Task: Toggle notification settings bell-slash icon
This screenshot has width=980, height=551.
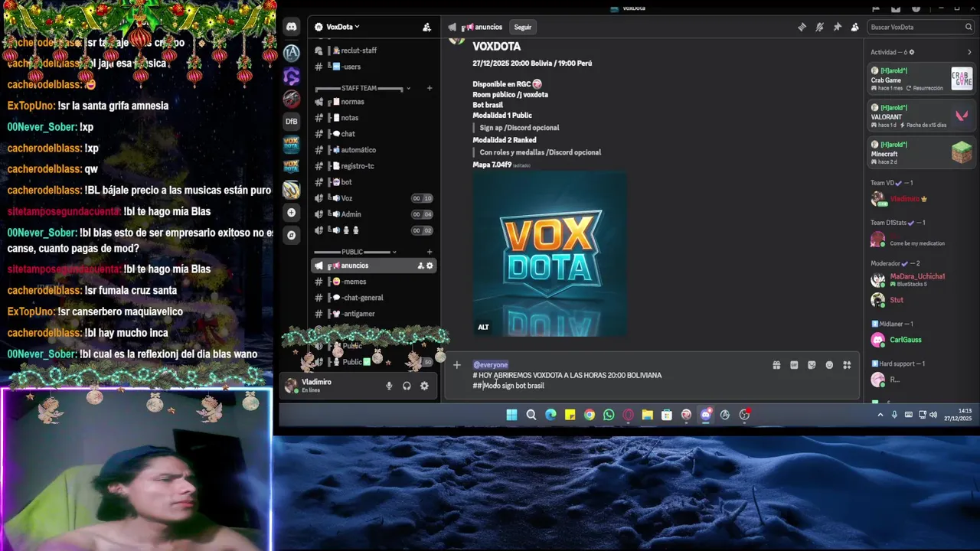Action: coord(819,27)
